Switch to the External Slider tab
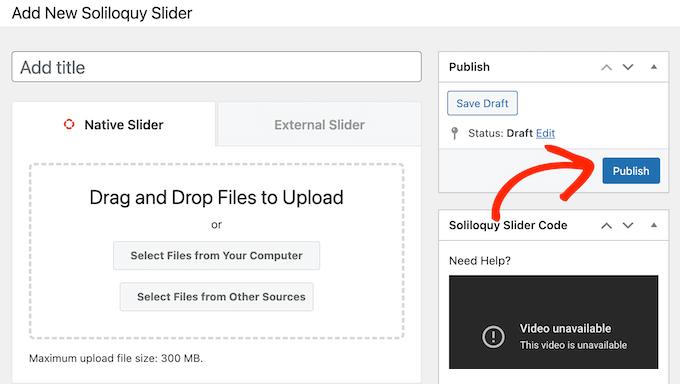 point(319,125)
